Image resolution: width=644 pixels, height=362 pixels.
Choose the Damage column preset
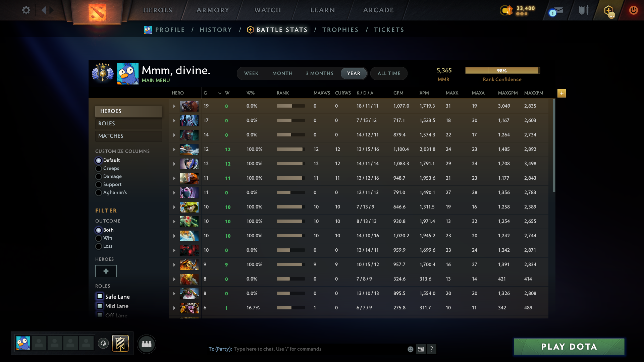click(x=99, y=176)
